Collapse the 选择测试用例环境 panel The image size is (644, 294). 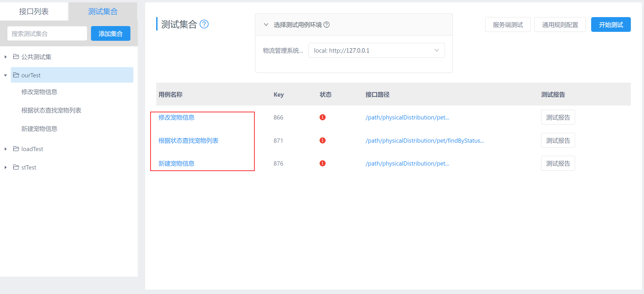[x=266, y=24]
